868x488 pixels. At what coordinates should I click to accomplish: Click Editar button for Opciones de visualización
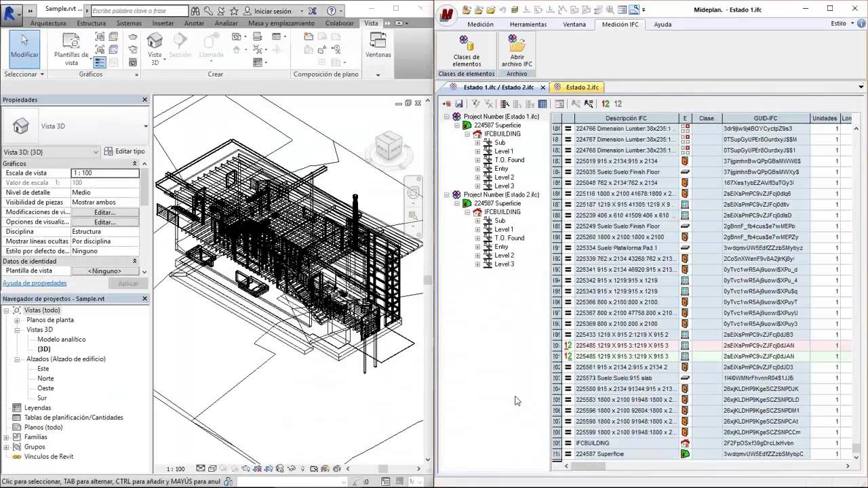click(105, 222)
